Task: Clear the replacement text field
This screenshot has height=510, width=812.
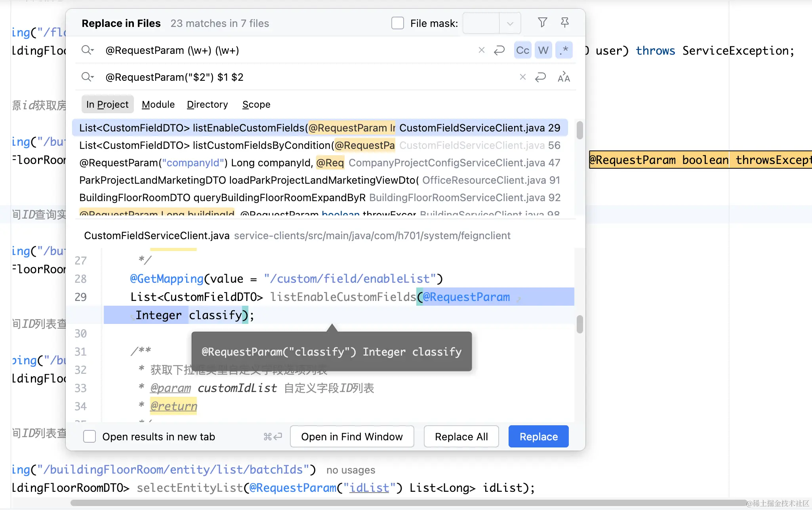Action: coord(523,77)
